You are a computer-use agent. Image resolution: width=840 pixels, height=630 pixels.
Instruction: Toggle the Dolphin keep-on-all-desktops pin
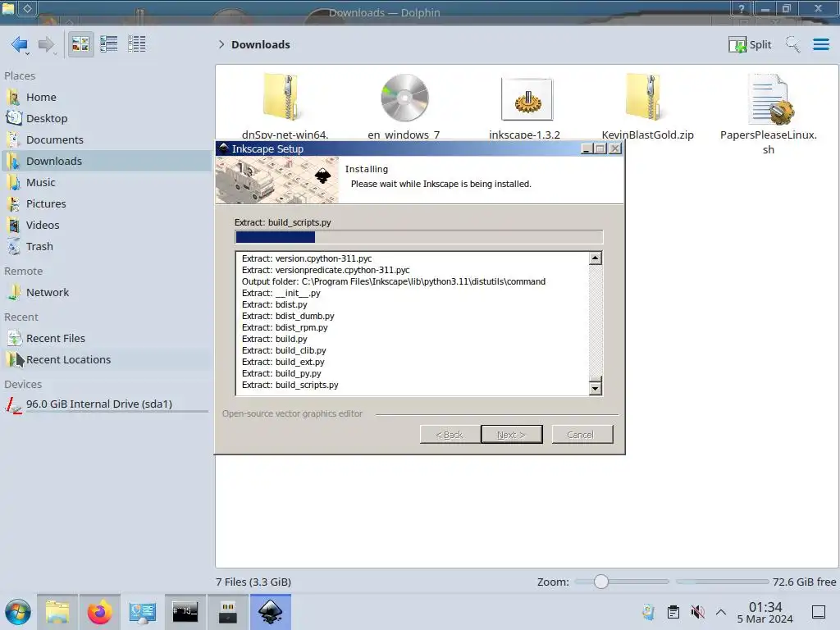(x=27, y=8)
